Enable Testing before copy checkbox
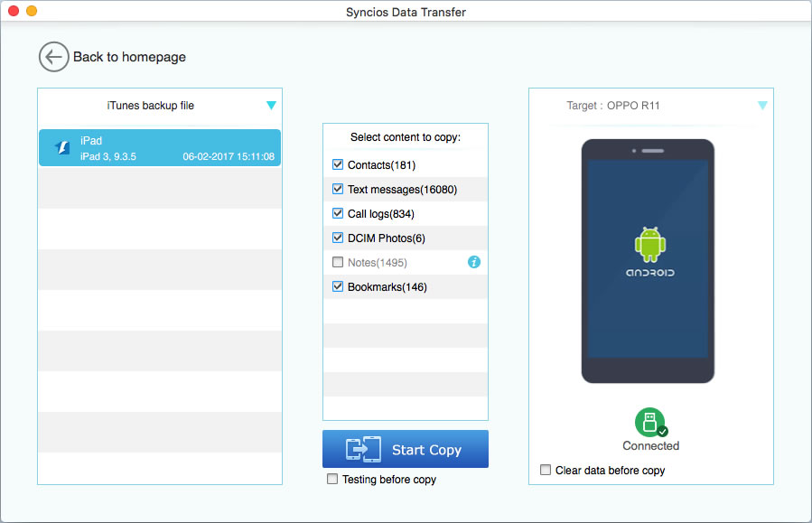812x523 pixels. pyautogui.click(x=332, y=479)
